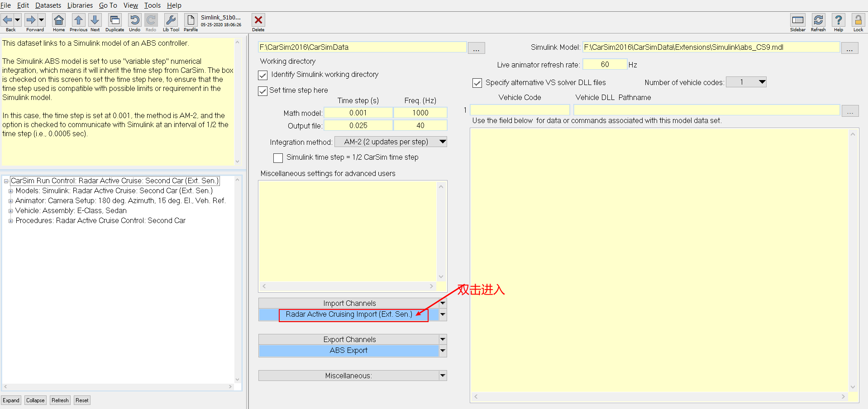Click Live animator refresh rate field
868x409 pixels.
click(605, 65)
